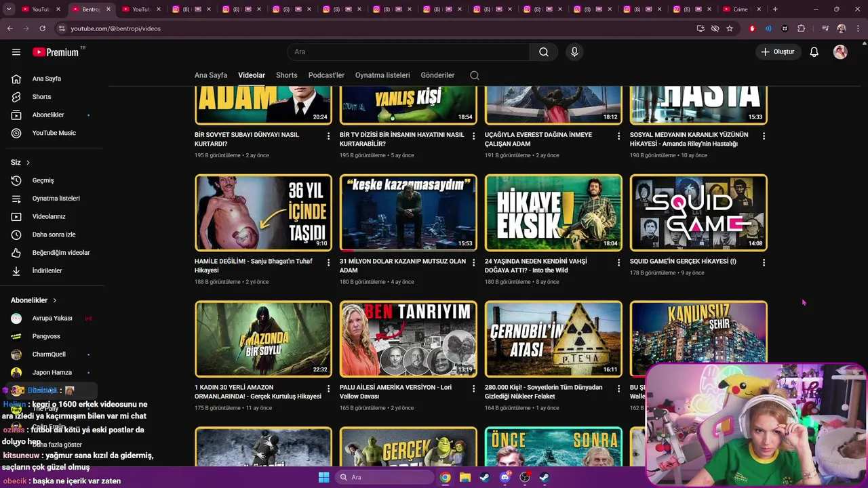Open site information icon in address bar
This screenshot has width=868, height=488.
(x=62, y=28)
